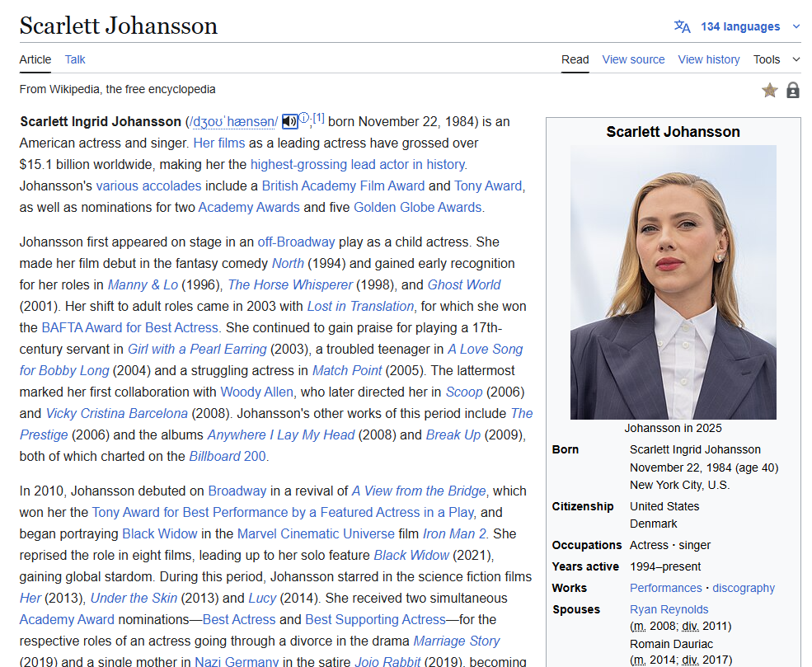The height and width of the screenshot is (667, 812).
Task: Open the 134 languages dropdown
Action: click(x=740, y=26)
